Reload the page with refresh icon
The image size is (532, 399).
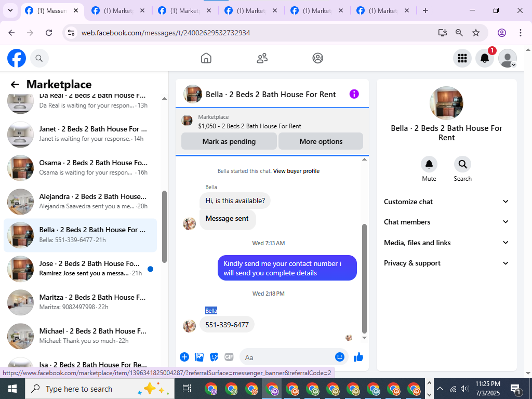point(49,33)
